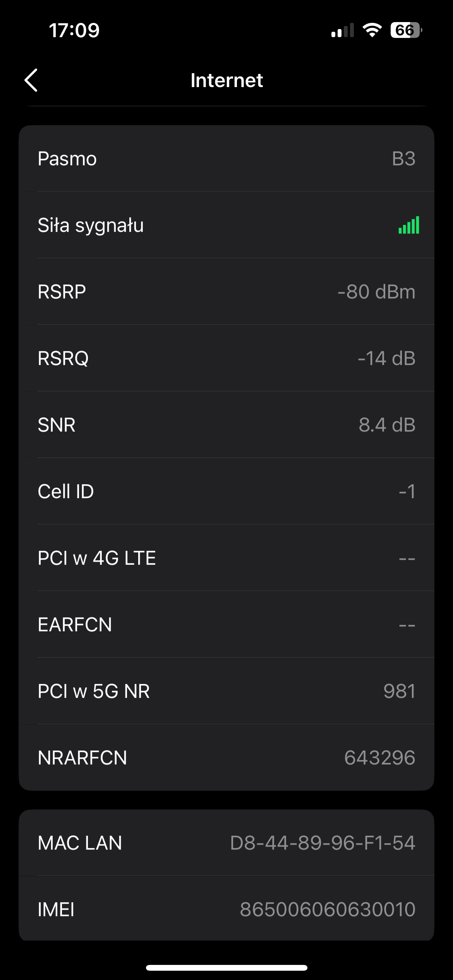The height and width of the screenshot is (980, 453).
Task: Tap the MAC LAN address value
Action: click(323, 843)
